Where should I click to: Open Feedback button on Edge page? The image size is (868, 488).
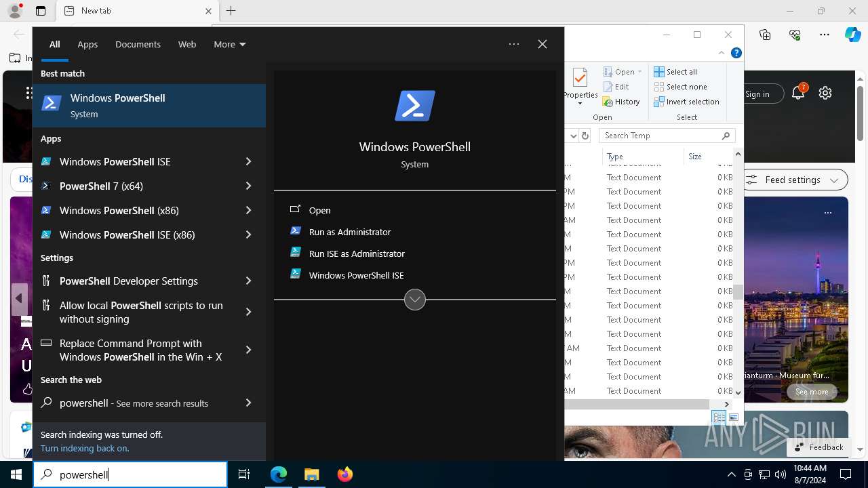818,447
